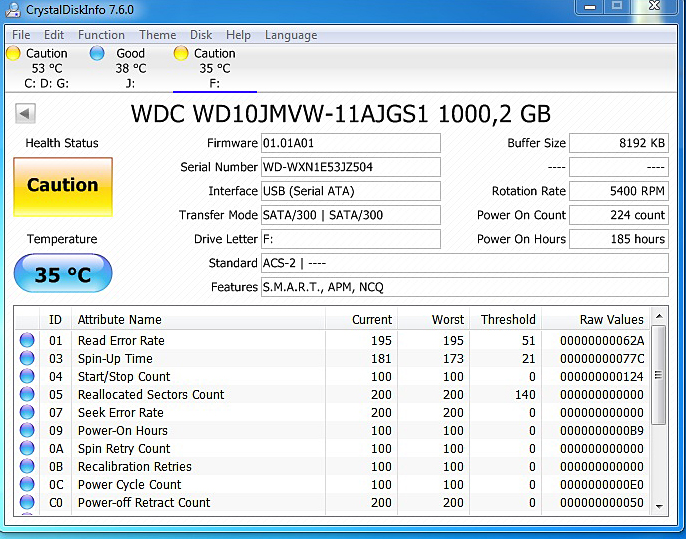Click the Serial Number field WD-WXN1E53JZ504

coord(350,167)
